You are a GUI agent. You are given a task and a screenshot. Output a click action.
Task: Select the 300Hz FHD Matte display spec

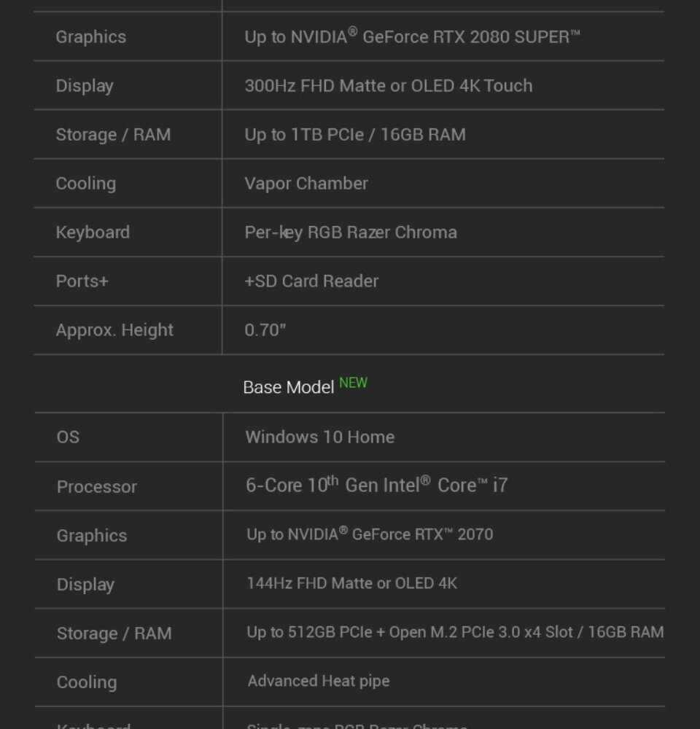(x=388, y=85)
